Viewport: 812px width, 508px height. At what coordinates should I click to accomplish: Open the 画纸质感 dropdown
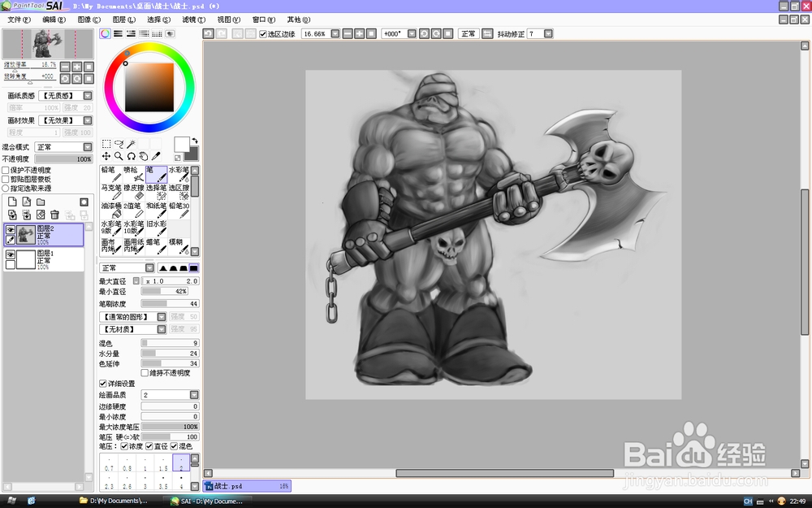pos(88,96)
